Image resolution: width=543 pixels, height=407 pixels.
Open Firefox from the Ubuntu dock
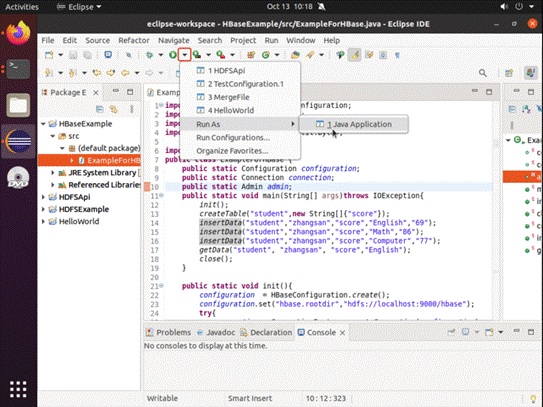coord(18,33)
